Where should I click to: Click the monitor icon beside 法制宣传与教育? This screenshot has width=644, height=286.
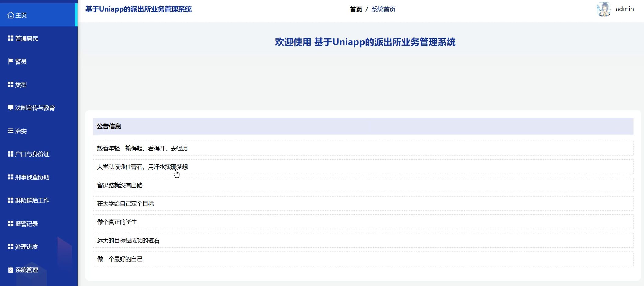click(x=11, y=108)
